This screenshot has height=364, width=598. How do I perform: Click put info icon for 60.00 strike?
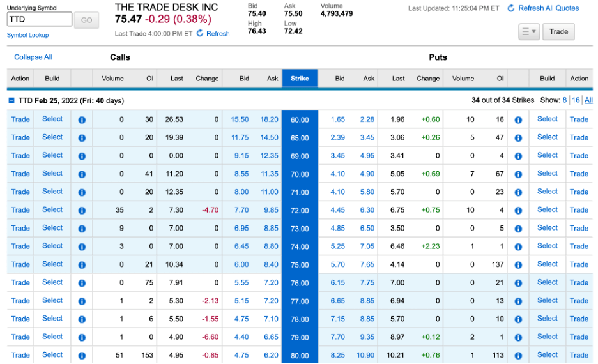tap(518, 119)
